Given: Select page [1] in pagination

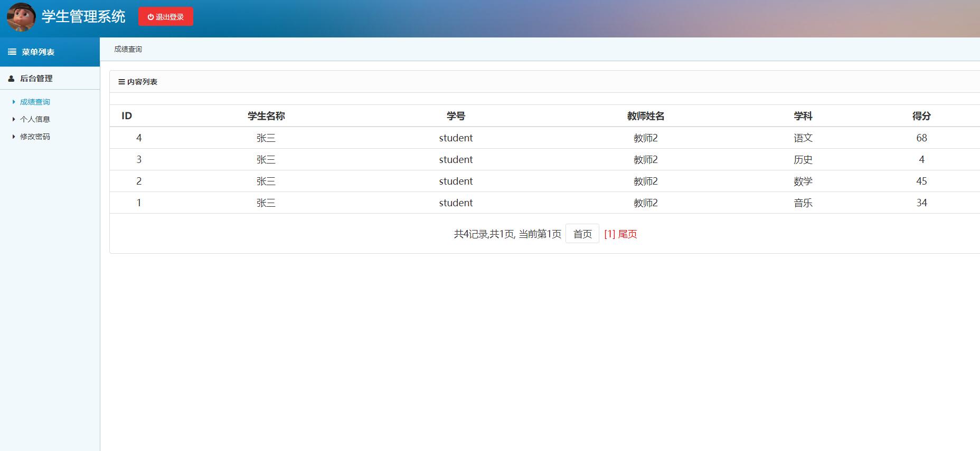Looking at the screenshot, I should tap(610, 234).
